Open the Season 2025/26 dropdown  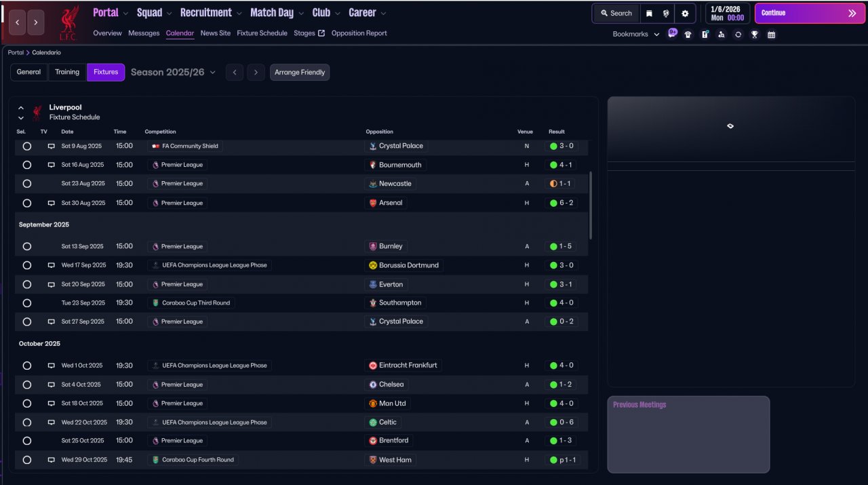(x=173, y=72)
